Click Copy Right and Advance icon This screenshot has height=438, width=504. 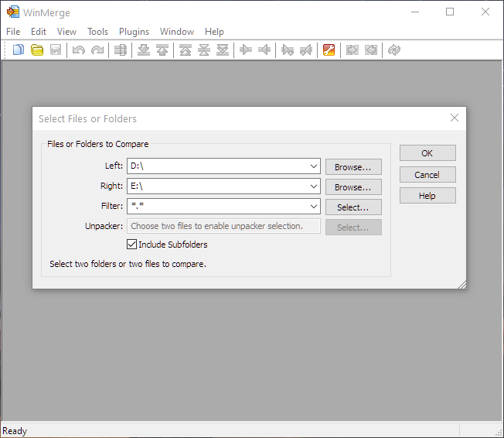tap(288, 50)
